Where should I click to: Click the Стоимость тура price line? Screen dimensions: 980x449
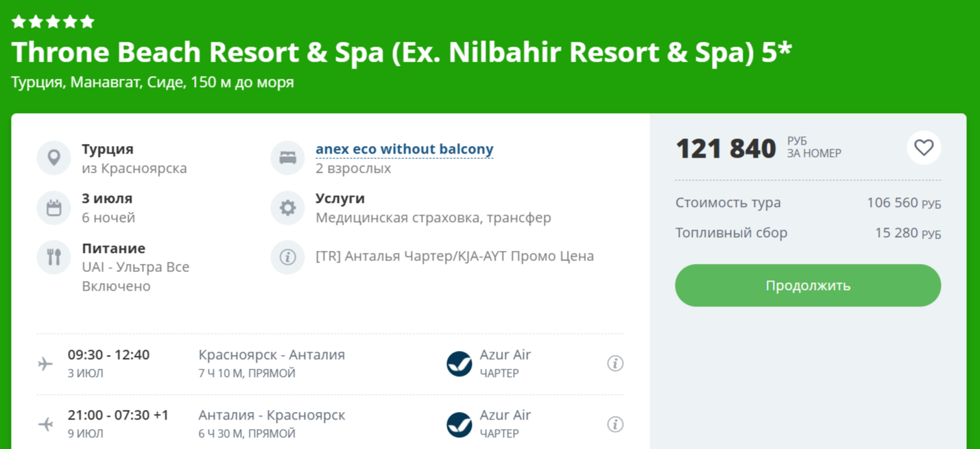click(807, 203)
